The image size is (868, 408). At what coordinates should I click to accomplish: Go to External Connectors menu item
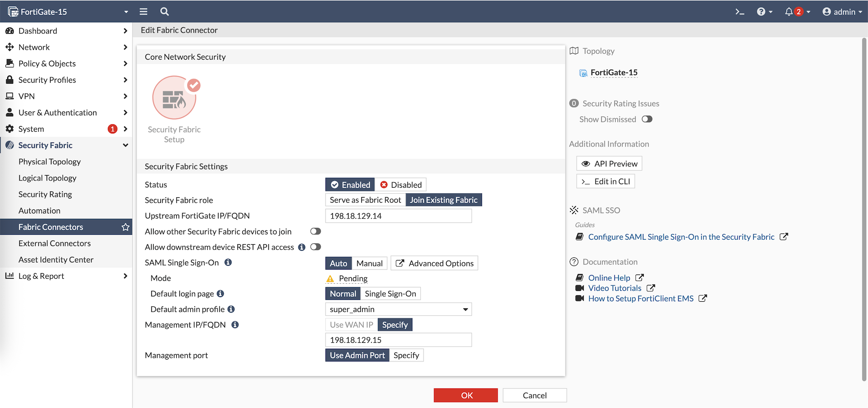pos(55,243)
